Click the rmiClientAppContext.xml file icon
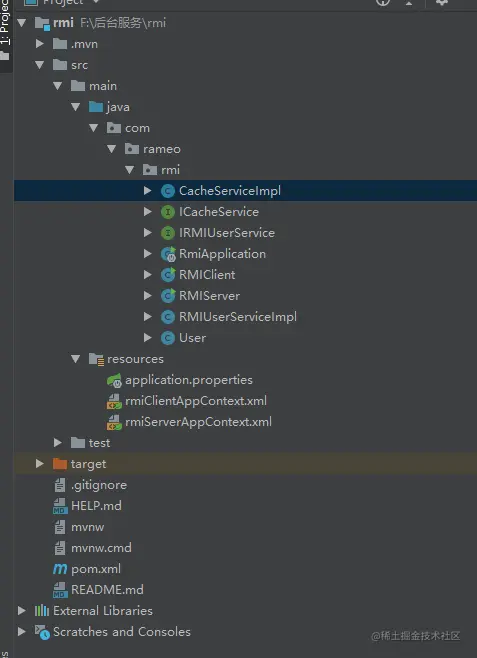 [114, 401]
